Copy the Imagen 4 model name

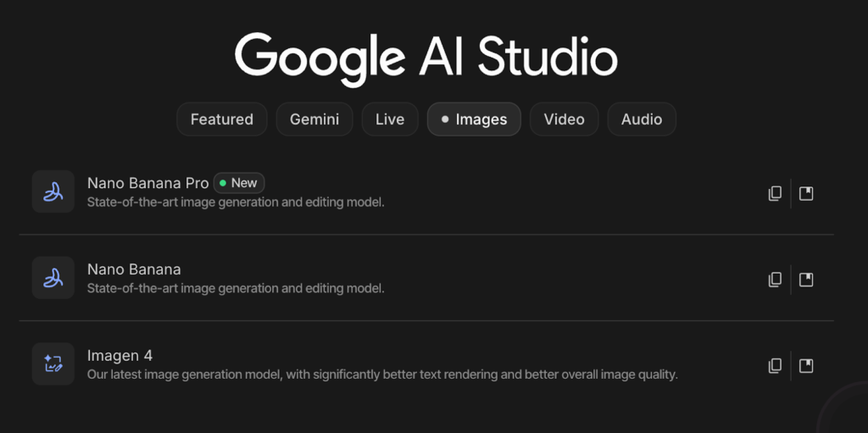tap(775, 366)
